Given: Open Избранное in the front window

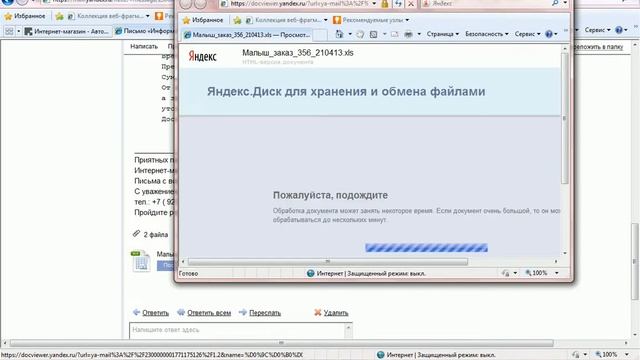Looking at the screenshot, I should click(x=203, y=20).
